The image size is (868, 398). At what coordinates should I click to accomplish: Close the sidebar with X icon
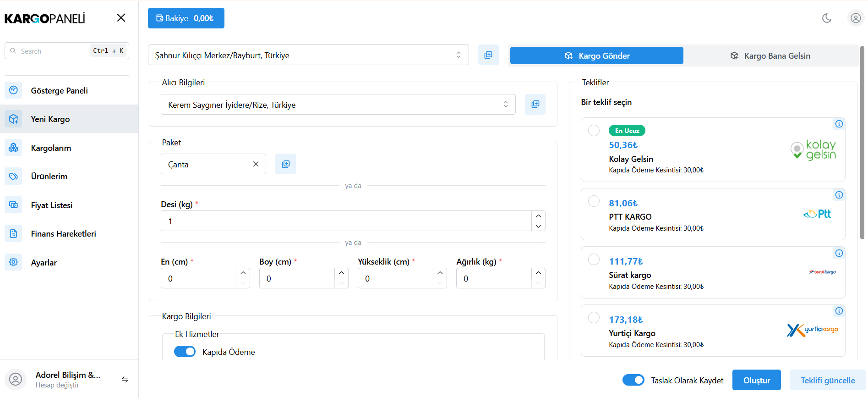click(121, 17)
